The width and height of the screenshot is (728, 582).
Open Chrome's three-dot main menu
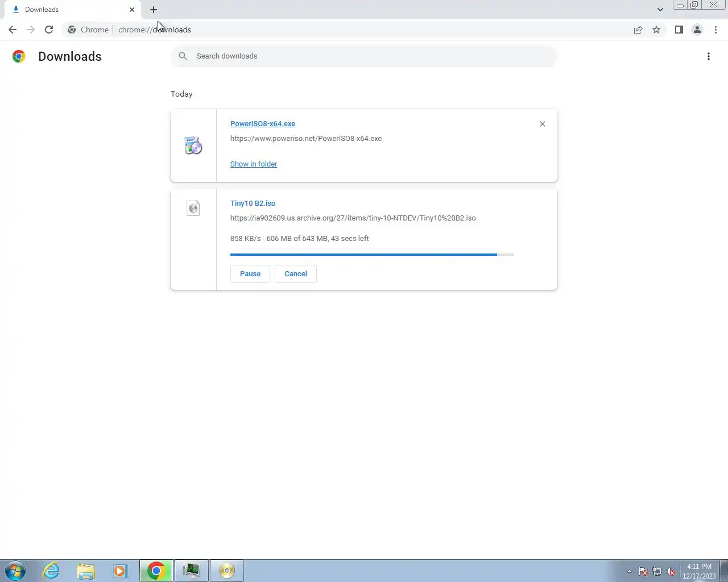[x=715, y=30]
